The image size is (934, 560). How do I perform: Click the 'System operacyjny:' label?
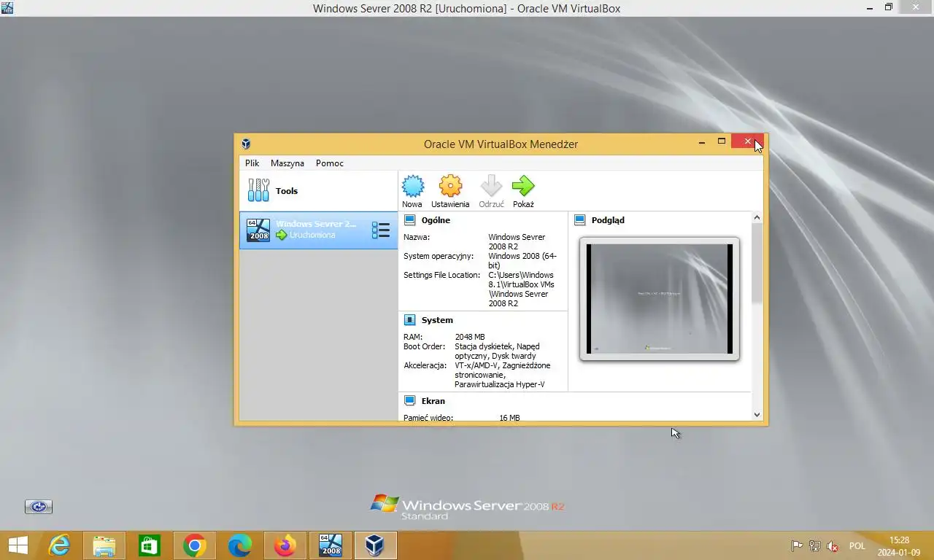[439, 256]
